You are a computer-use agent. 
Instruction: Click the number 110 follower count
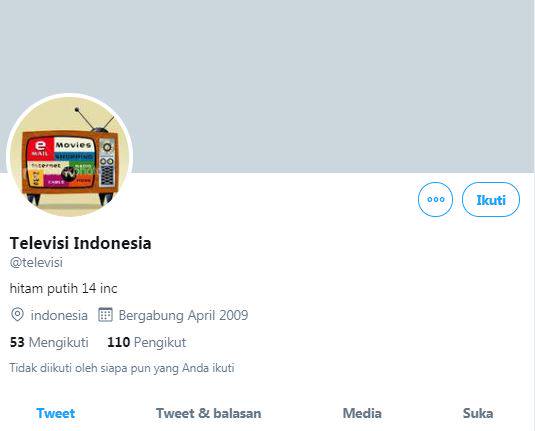tap(118, 342)
